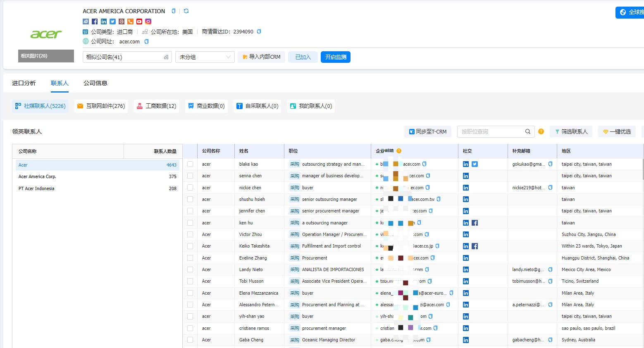
Task: Click the 全球搜 button at top right
Action: (x=630, y=12)
